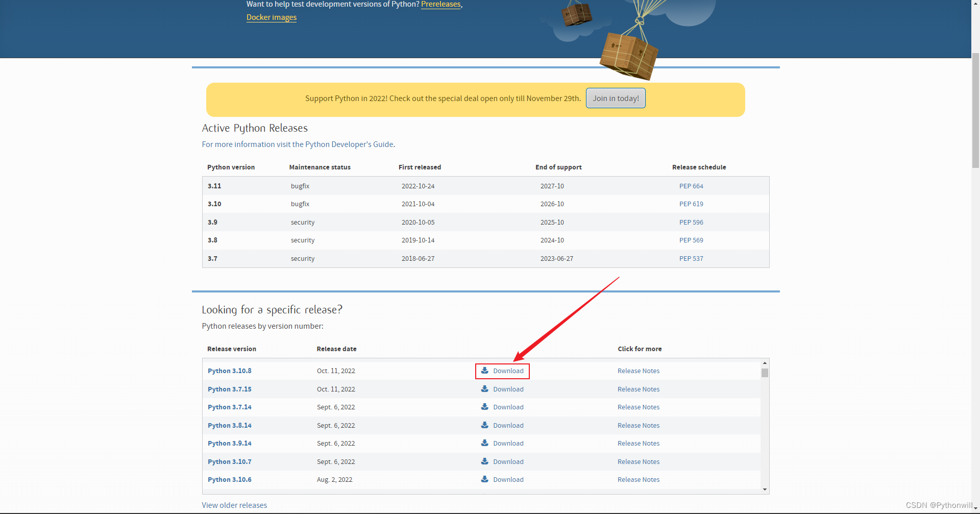Click the Join in today! button
980x514 pixels.
[616, 98]
